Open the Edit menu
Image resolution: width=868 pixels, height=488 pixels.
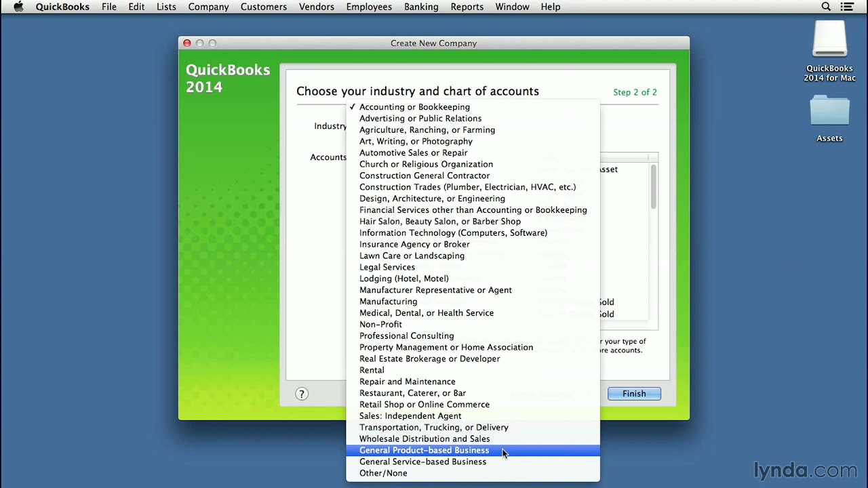(x=136, y=7)
